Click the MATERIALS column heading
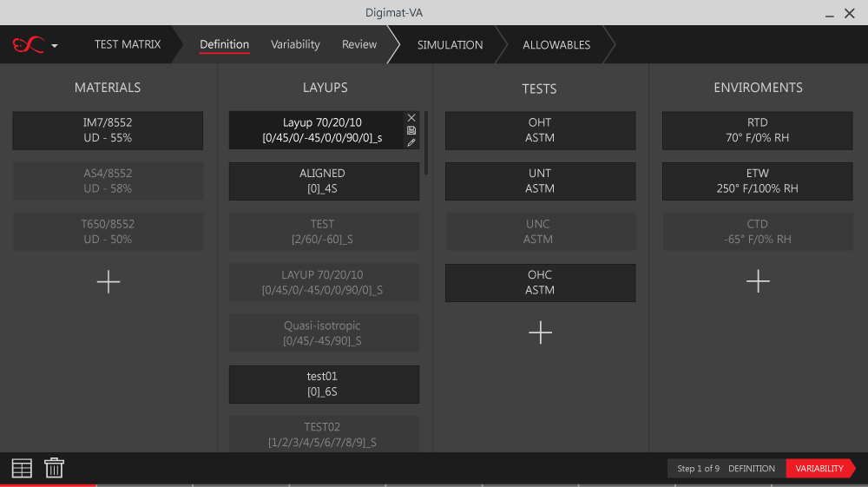 (108, 88)
